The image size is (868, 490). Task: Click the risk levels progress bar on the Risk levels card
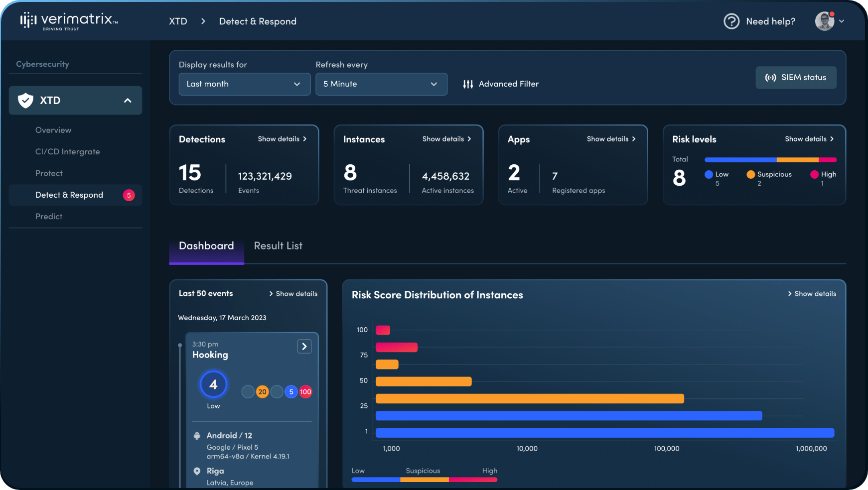point(770,159)
